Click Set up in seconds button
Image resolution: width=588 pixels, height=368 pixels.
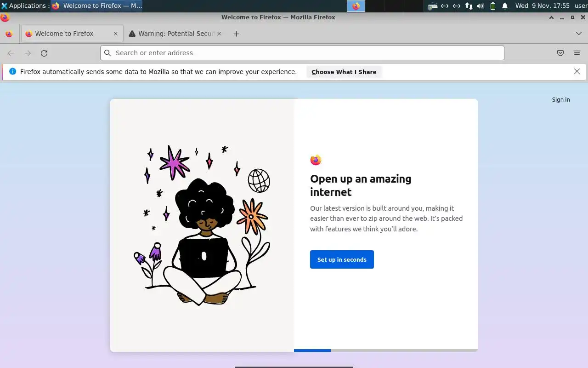342,259
